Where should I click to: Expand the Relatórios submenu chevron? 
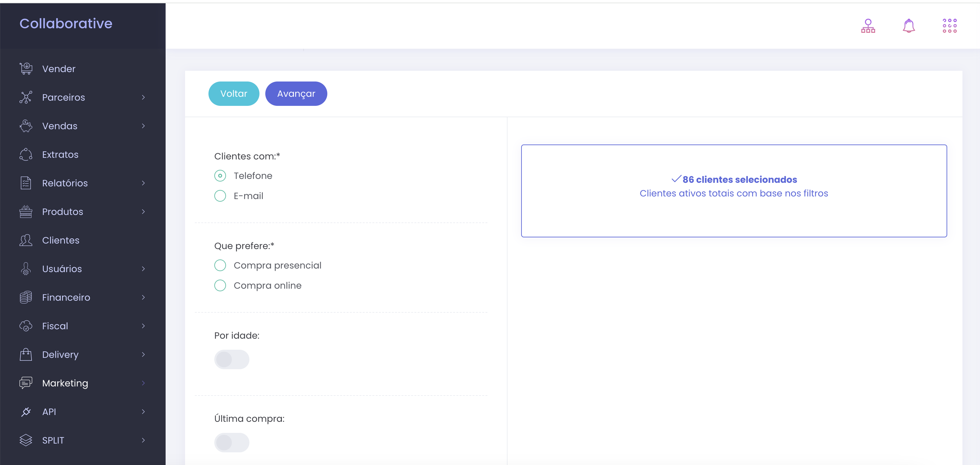coord(143,183)
